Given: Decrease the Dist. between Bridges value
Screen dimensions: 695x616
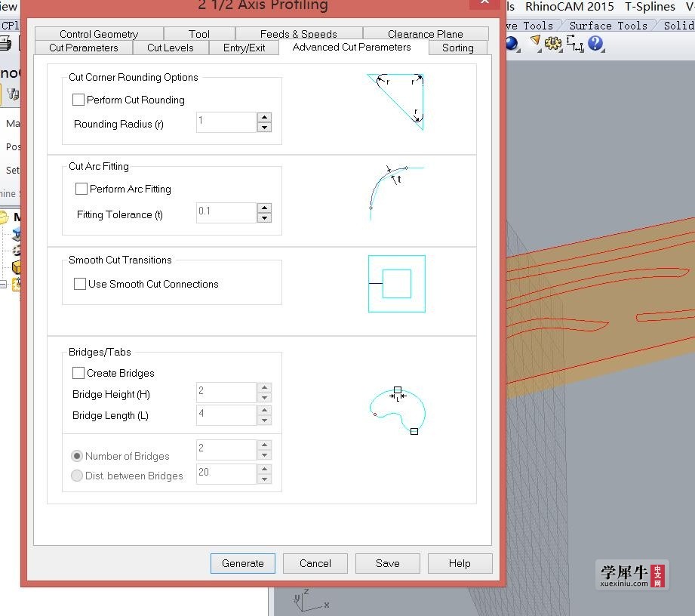Looking at the screenshot, I should click(265, 479).
